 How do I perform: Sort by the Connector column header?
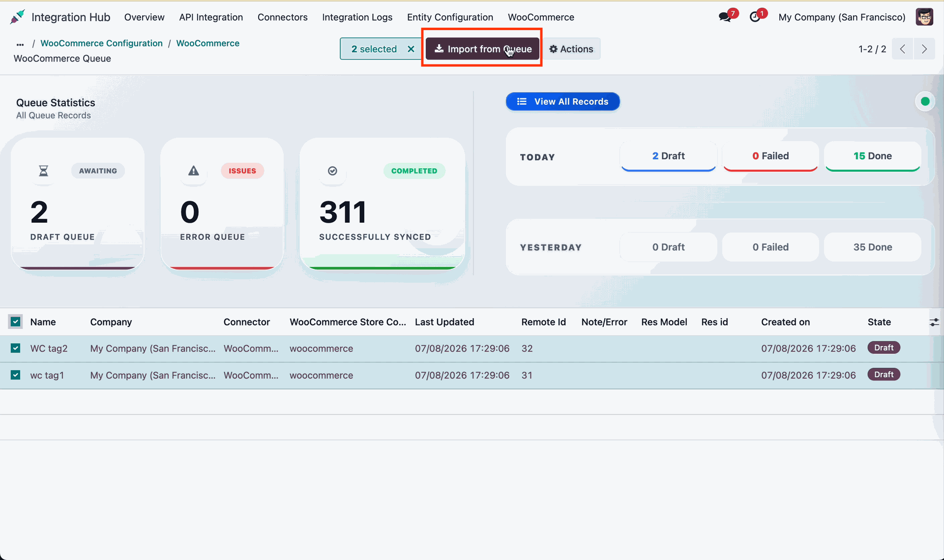tap(246, 322)
